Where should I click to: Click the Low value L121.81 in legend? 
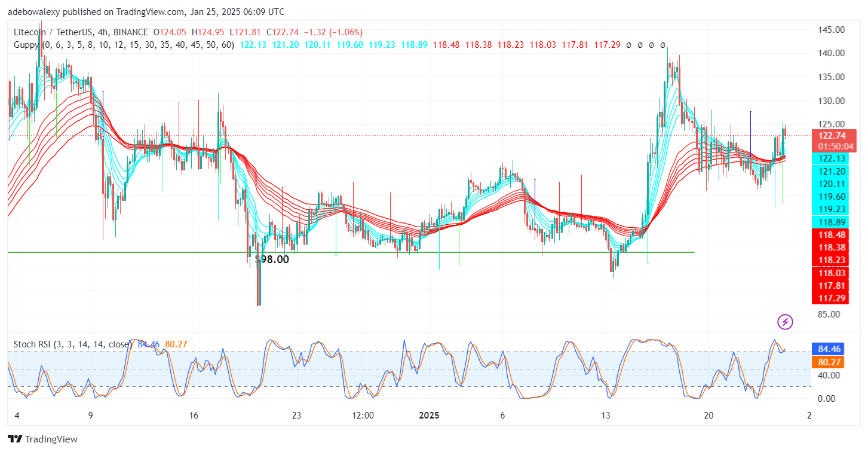[246, 32]
